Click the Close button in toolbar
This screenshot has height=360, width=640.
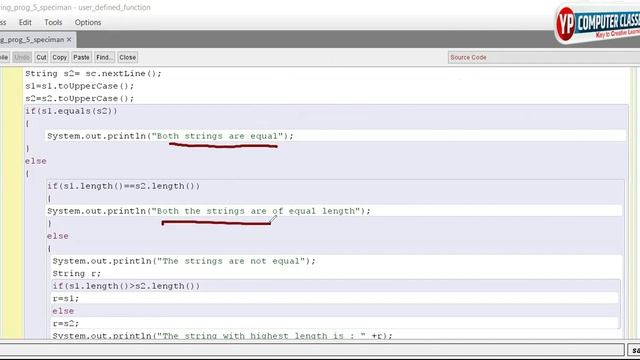[127, 58]
